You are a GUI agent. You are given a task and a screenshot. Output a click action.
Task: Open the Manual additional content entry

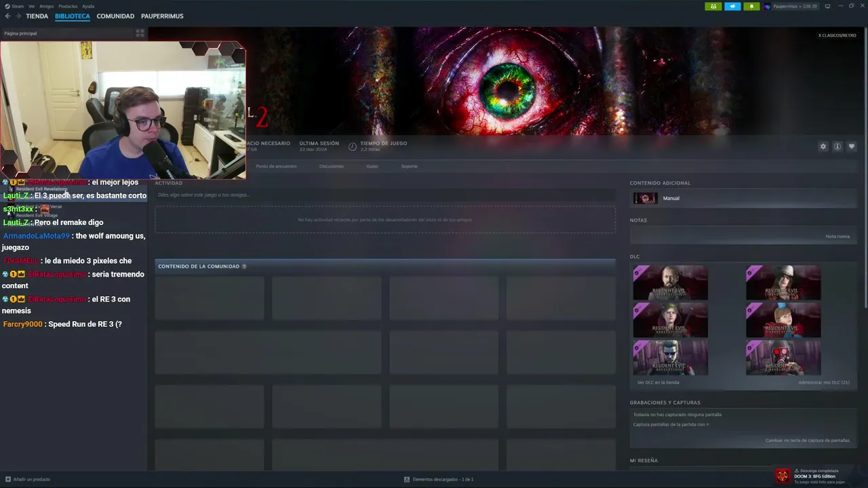click(x=742, y=198)
